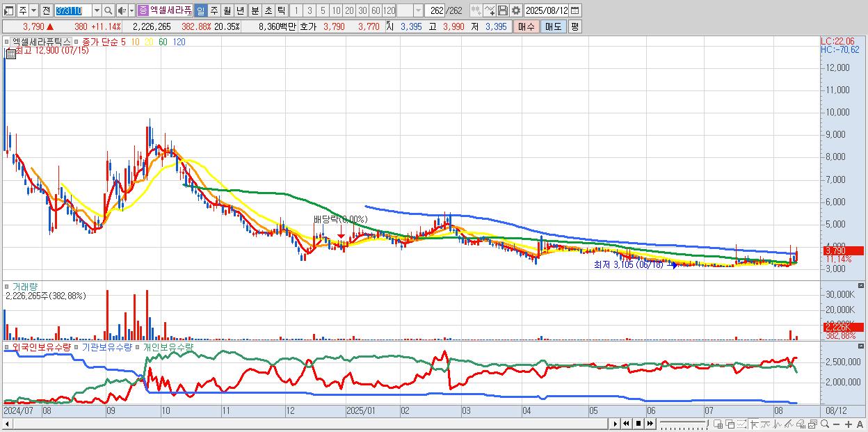868x432 pixels.
Task: Click the 평 button
Action: pos(575,27)
